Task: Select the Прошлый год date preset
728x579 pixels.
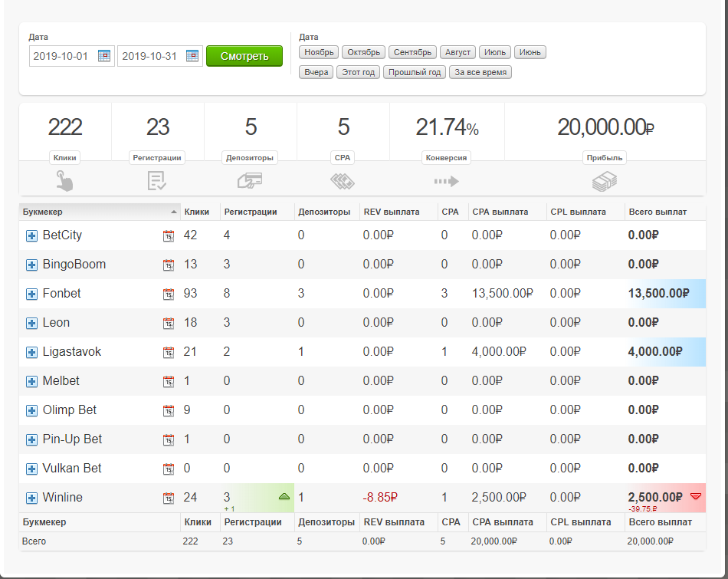Action: point(415,72)
